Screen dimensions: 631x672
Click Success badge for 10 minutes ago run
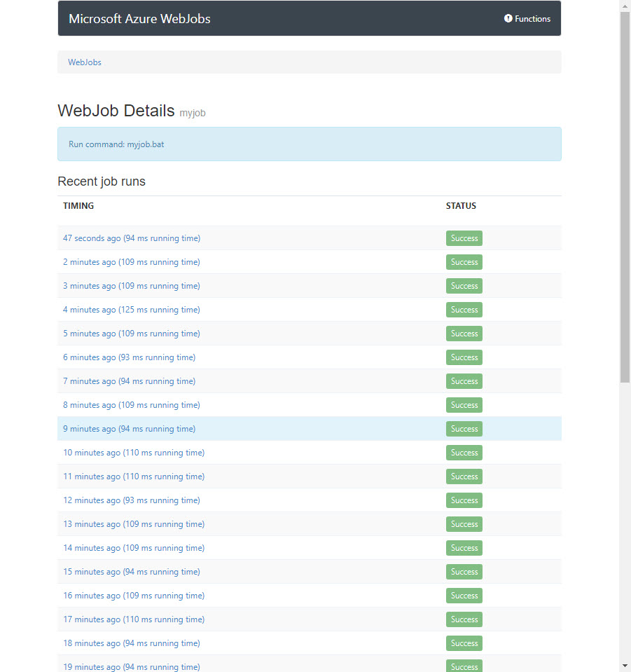pos(464,453)
